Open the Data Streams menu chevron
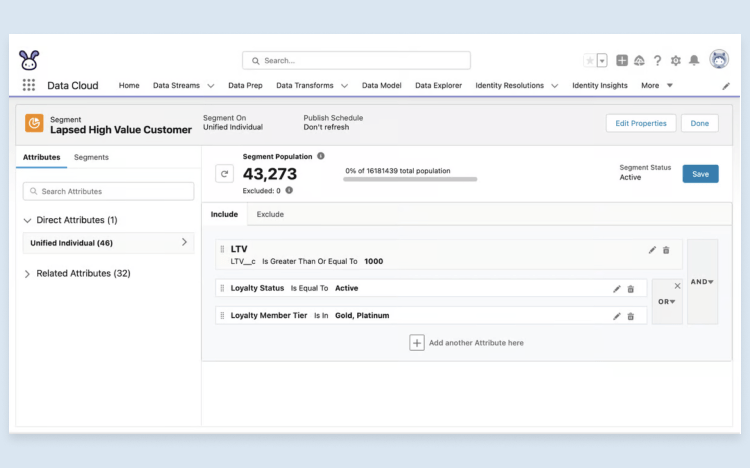750x468 pixels. (210, 86)
